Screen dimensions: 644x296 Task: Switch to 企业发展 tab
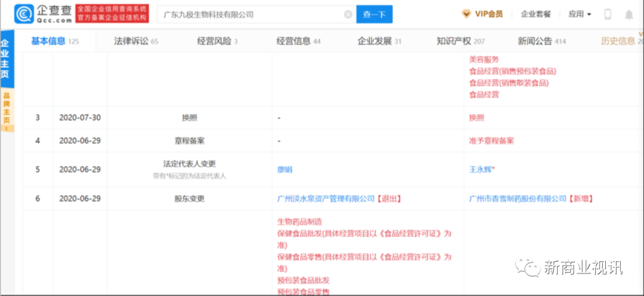(x=379, y=41)
